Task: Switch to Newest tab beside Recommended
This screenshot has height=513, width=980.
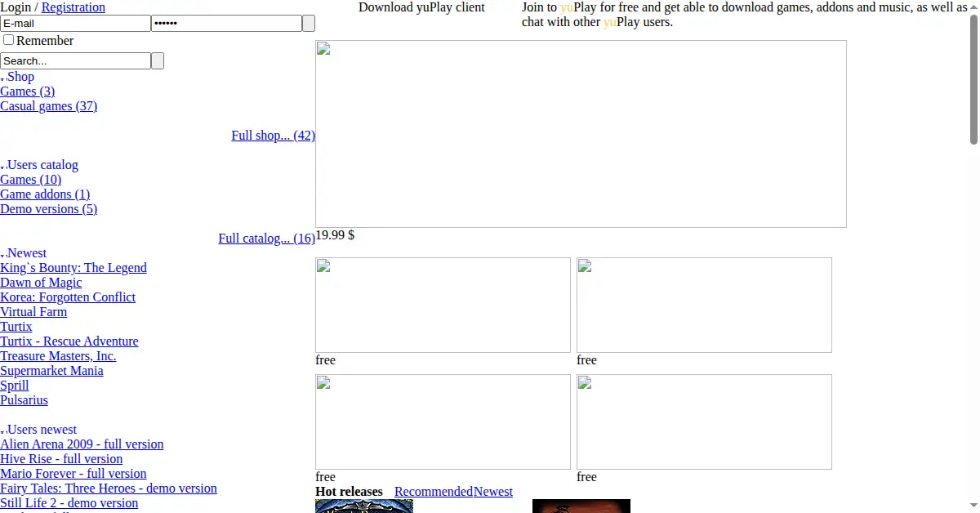Action: click(x=493, y=492)
